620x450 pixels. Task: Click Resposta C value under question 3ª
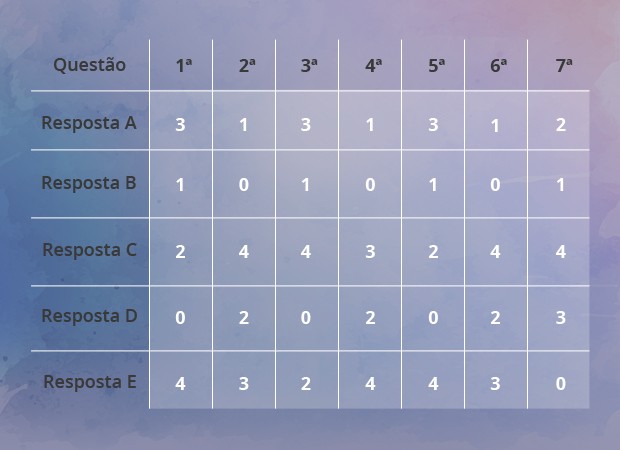click(306, 251)
